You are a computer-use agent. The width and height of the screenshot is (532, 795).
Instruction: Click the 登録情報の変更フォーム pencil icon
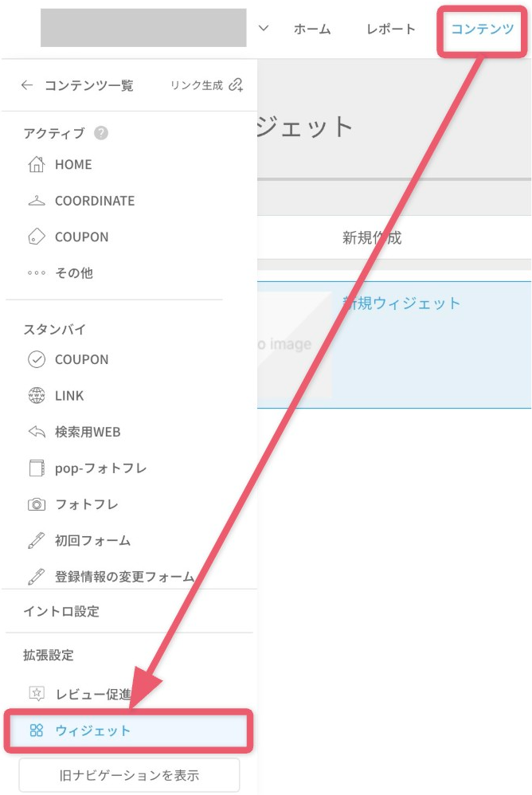click(37, 577)
